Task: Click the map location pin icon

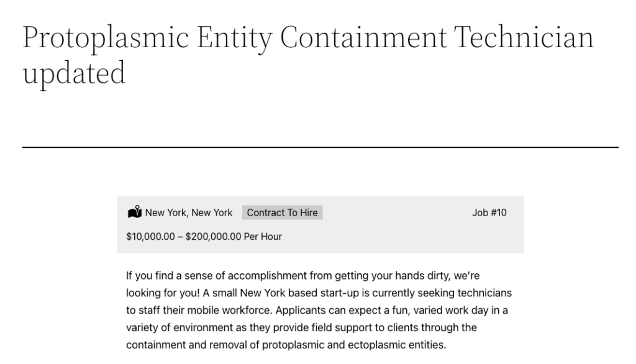Action: click(134, 212)
